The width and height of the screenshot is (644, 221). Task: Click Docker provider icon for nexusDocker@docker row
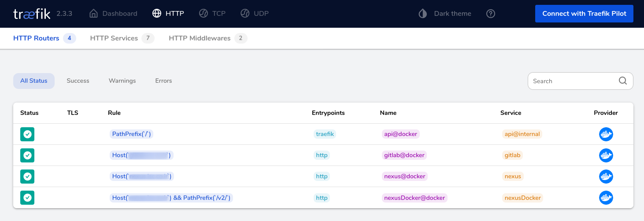[x=606, y=198]
